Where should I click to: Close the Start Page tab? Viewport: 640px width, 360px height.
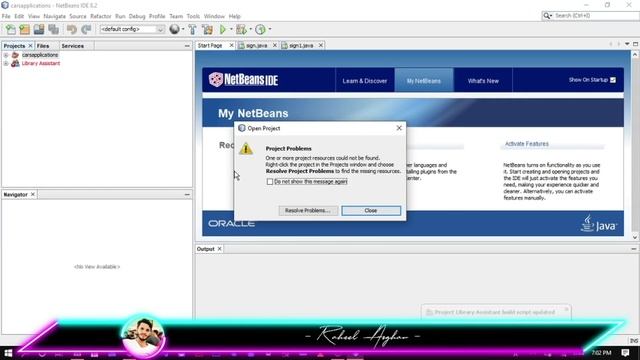click(x=231, y=45)
